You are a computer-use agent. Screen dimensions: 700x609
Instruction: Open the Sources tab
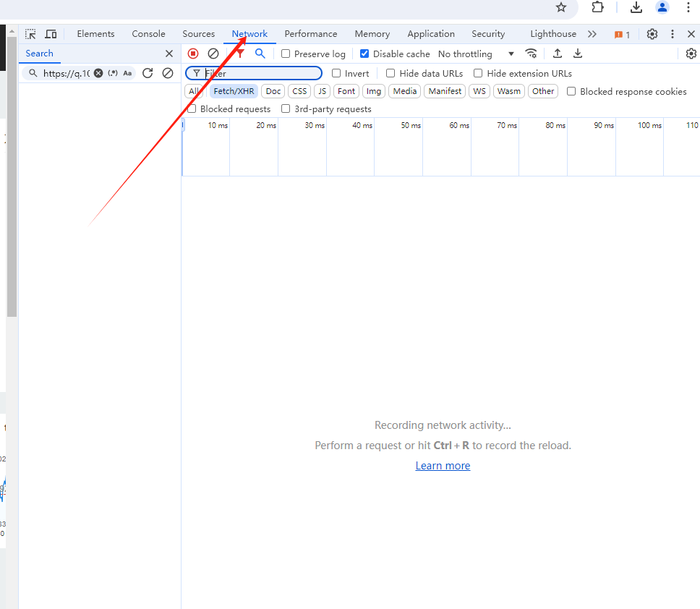pos(198,34)
